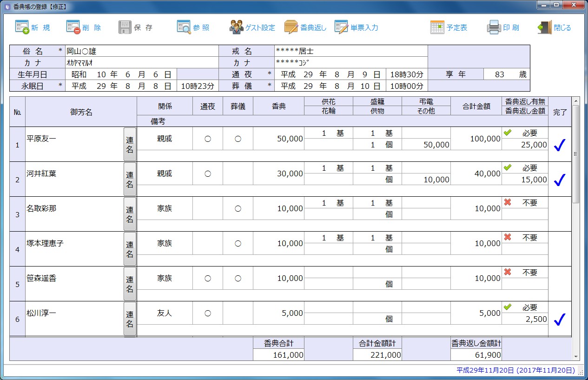This screenshot has width=588, height=380.
Task: Click 連名 button for 塚本理恵子
Action: coord(130,249)
